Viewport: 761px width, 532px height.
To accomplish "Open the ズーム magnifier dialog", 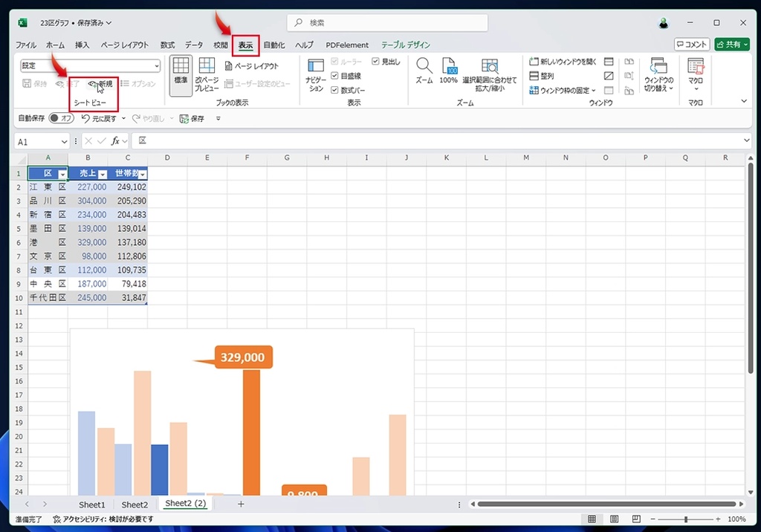I will 424,71.
